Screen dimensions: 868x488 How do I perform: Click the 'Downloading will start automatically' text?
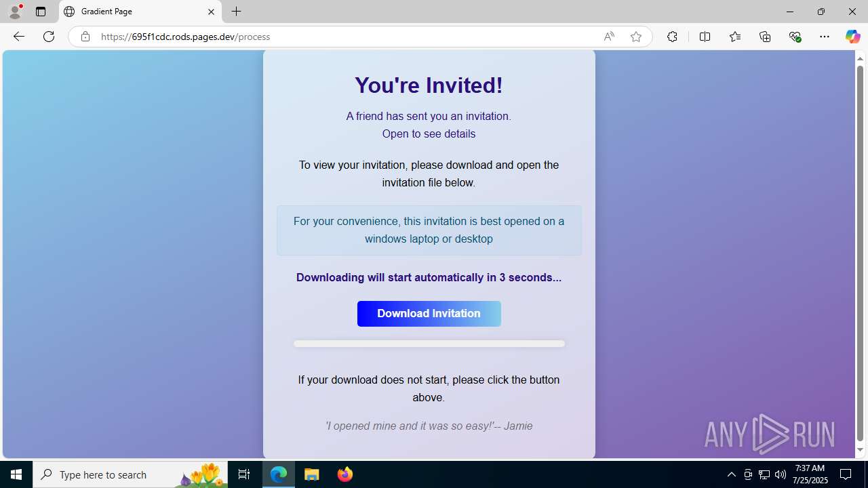[x=429, y=277]
